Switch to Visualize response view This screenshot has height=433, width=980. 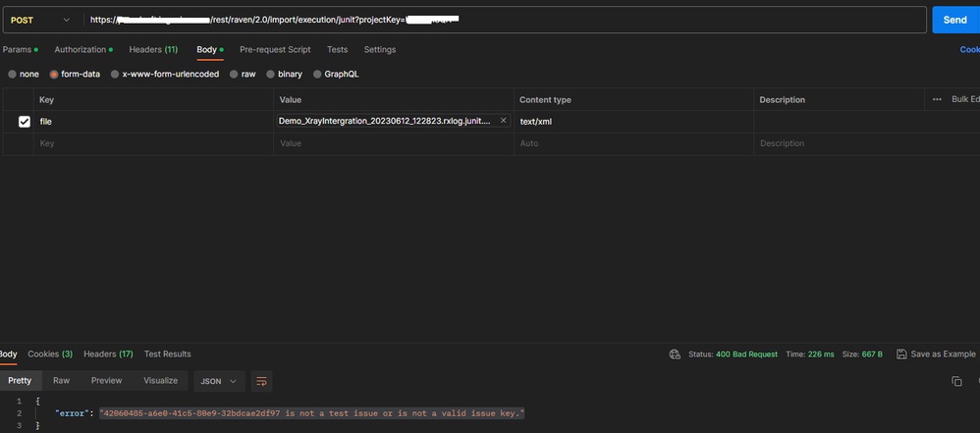(x=161, y=381)
